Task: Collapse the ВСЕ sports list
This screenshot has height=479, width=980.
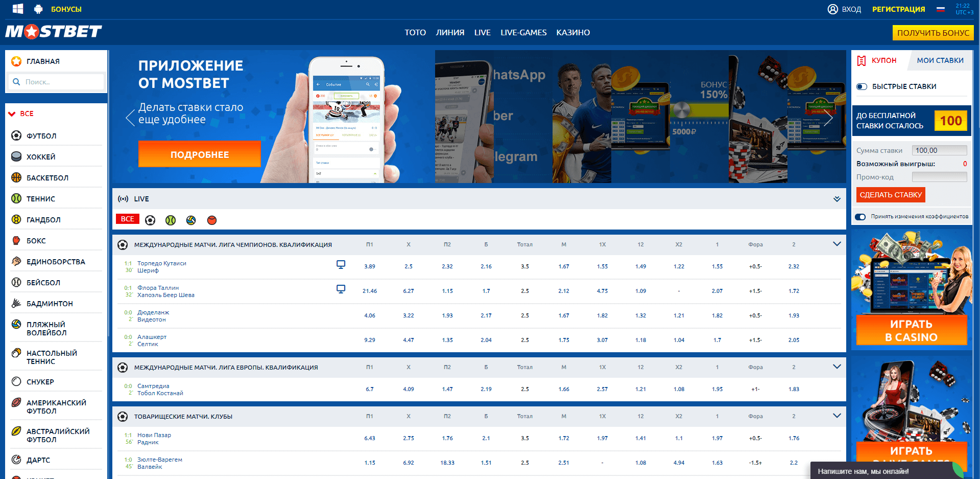Action: click(x=12, y=114)
